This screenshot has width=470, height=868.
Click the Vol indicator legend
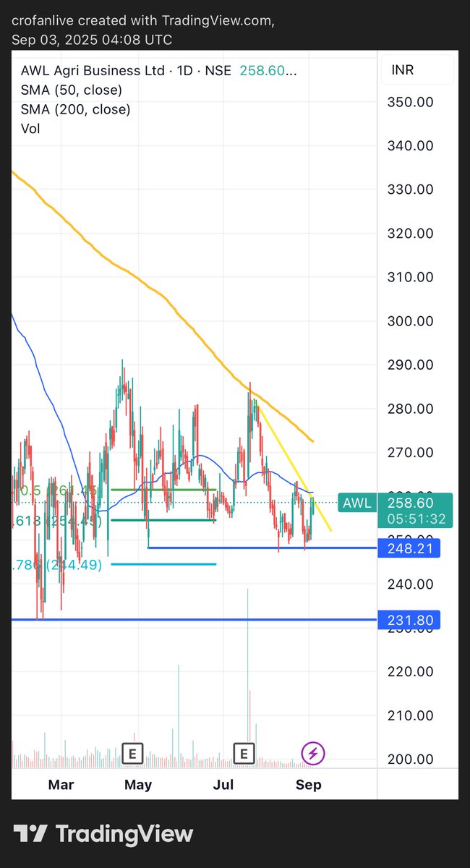click(x=30, y=129)
